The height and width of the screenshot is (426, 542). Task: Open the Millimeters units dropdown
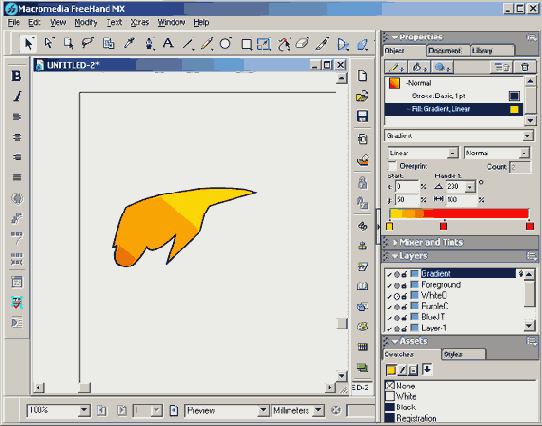(298, 410)
